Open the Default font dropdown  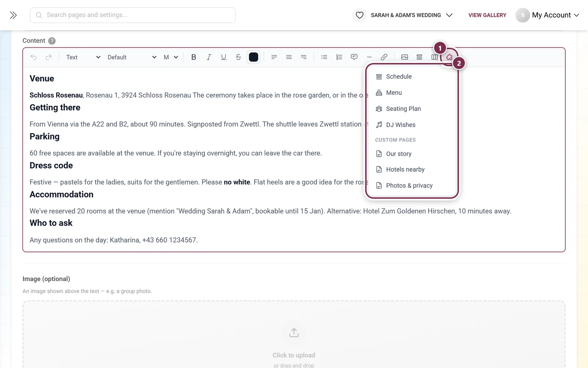point(131,57)
